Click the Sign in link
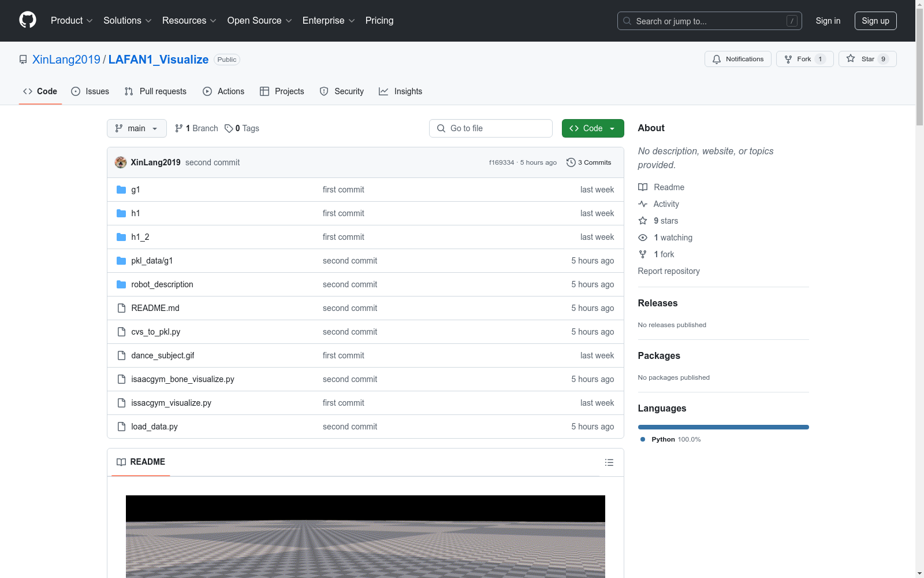The image size is (924, 578). pyautogui.click(x=828, y=21)
